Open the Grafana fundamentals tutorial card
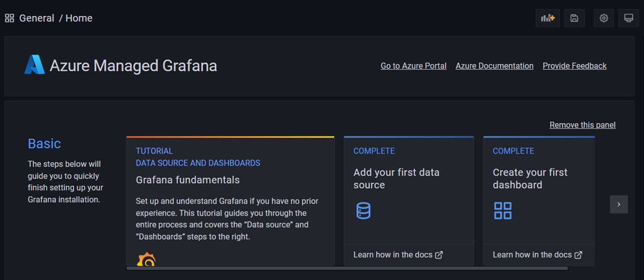The width and height of the screenshot is (644, 280). pyautogui.click(x=188, y=180)
